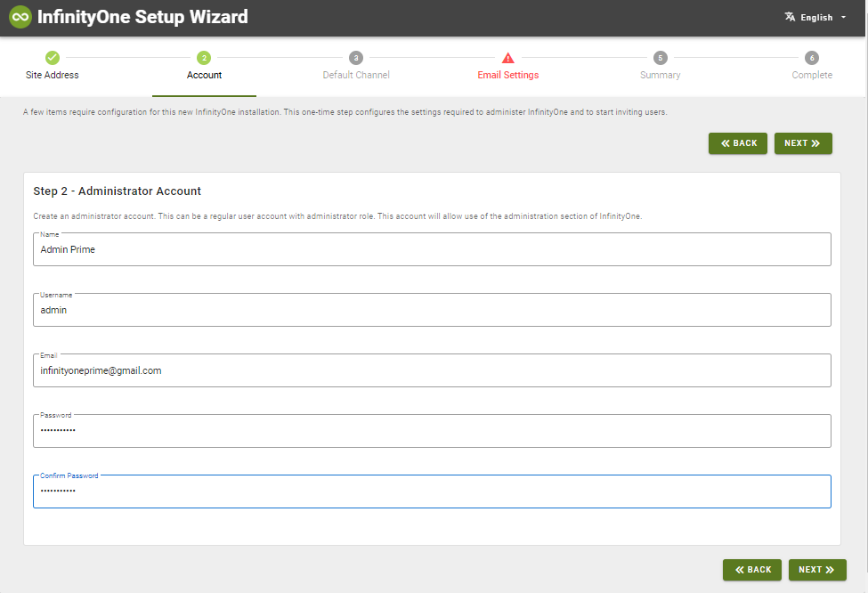Click the red warning triangle for Email Settings

point(508,58)
